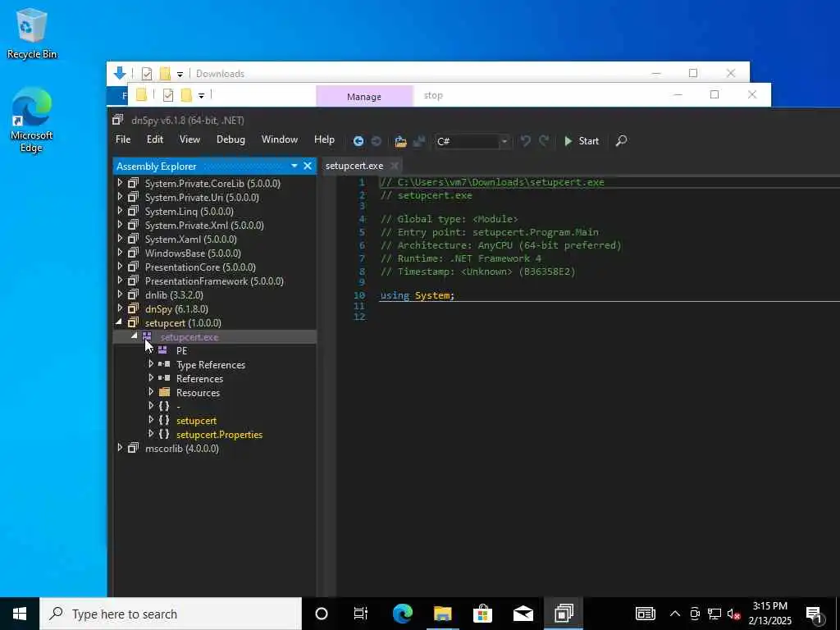
Task: Open File Explorer from the taskbar
Action: click(x=442, y=614)
